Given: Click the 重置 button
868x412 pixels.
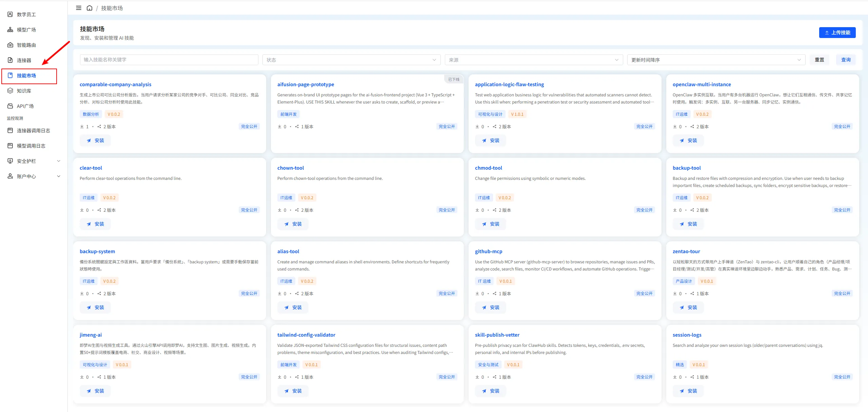Looking at the screenshot, I should 819,60.
